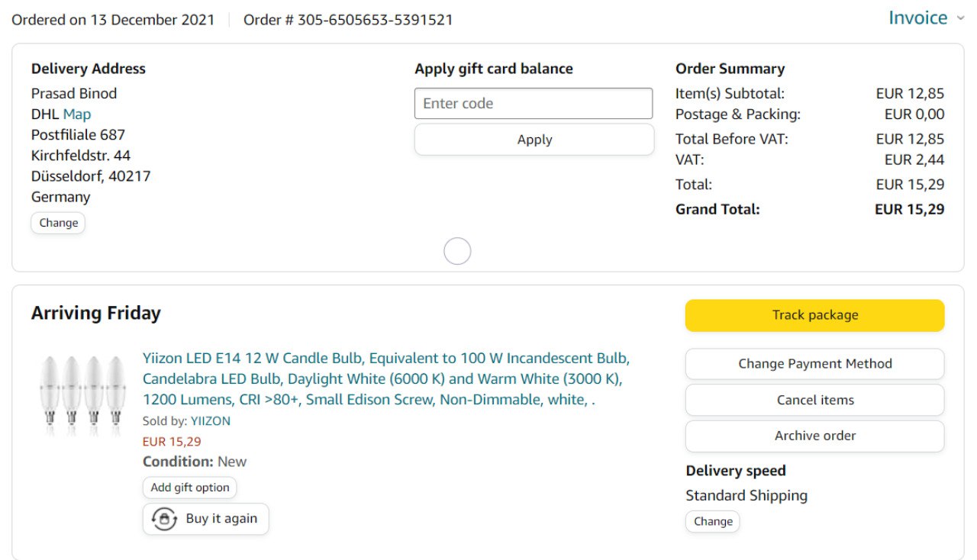
Task: Archive this order
Action: 814,436
